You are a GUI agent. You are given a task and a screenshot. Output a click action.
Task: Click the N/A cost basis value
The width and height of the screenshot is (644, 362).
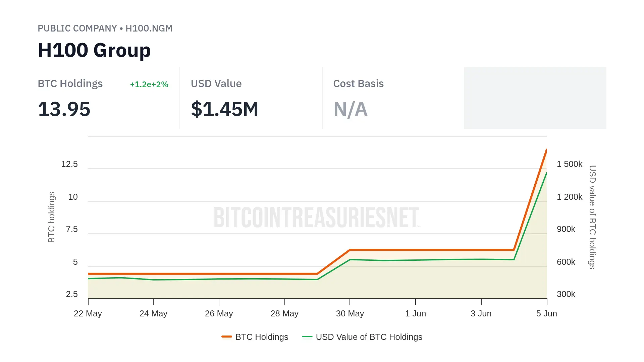350,109
